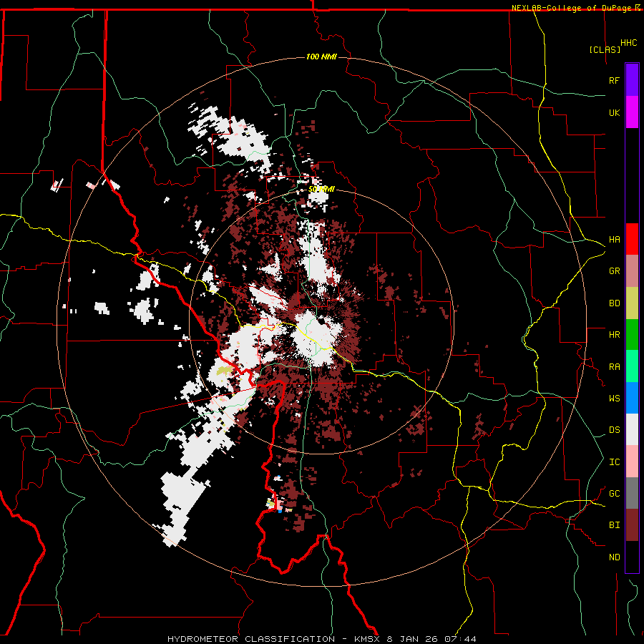Click the KMSX radar site identifier

[x=368, y=639]
